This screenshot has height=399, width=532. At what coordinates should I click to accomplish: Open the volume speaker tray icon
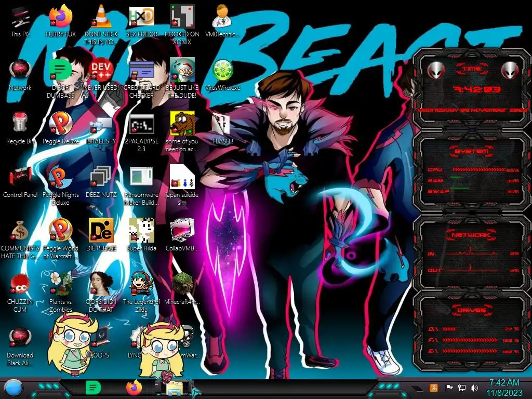pos(474,388)
